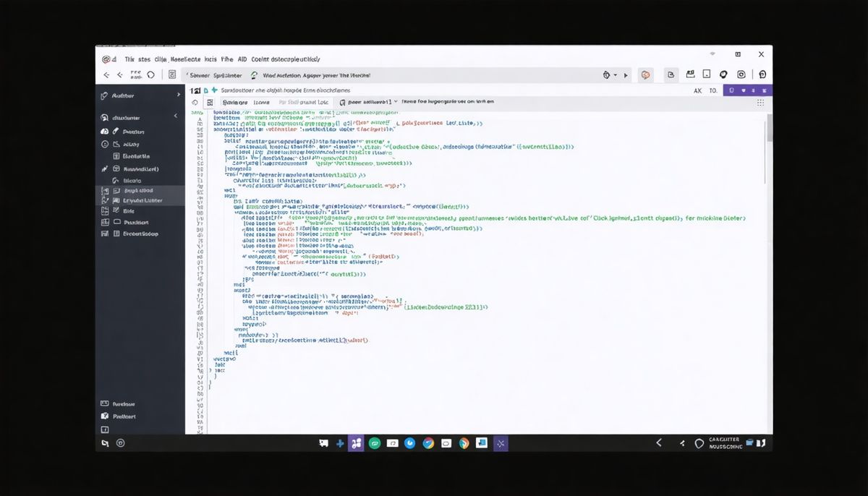The image size is (868, 496).
Task: Open the Firefox browser from the taskbar
Action: point(464,442)
